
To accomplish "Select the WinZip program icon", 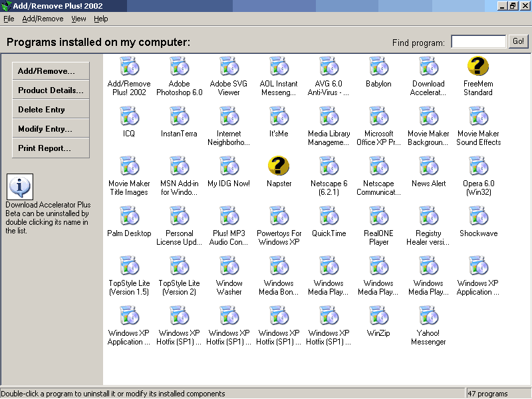I will pyautogui.click(x=378, y=317).
